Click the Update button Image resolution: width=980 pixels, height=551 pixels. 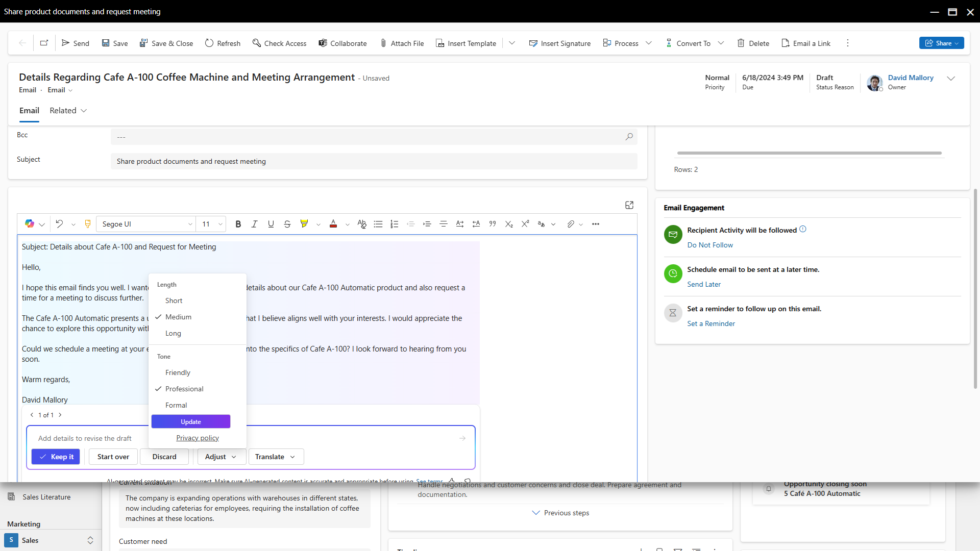click(x=190, y=421)
